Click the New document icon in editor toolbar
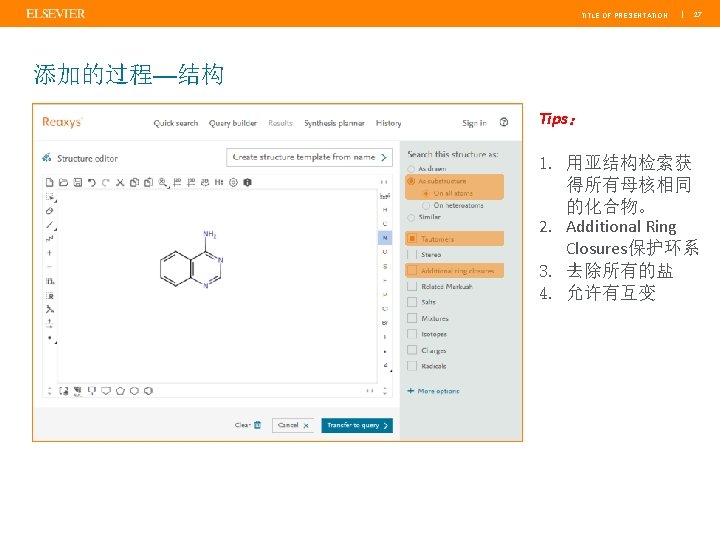Image resolution: width=720 pixels, height=540 pixels. (50, 182)
